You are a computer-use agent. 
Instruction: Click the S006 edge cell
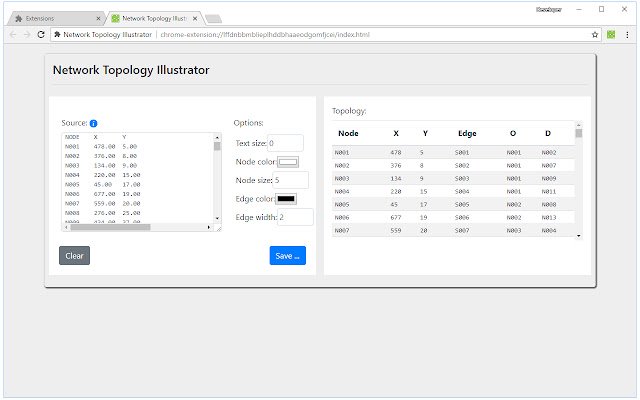[x=462, y=218]
